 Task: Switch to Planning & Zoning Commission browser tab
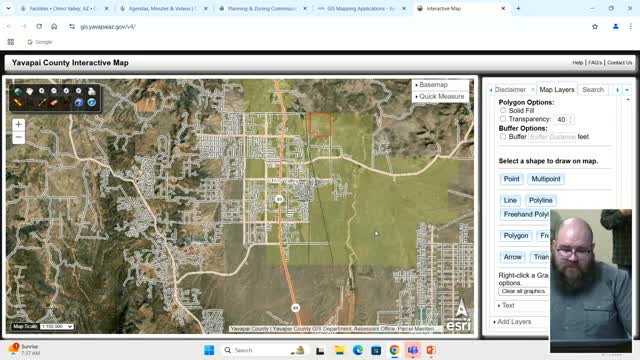click(x=261, y=8)
